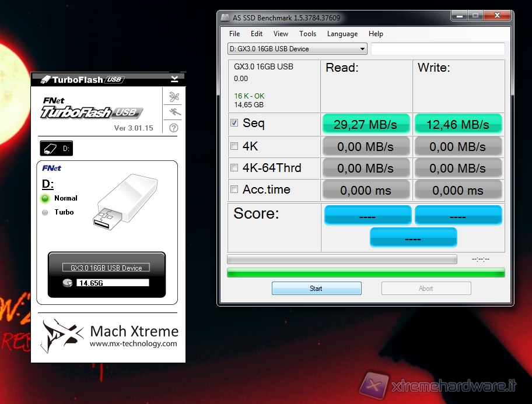Click the empty text field beside drive selector
Image resolution: width=532 pixels, height=404 pixels.
[x=437, y=49]
